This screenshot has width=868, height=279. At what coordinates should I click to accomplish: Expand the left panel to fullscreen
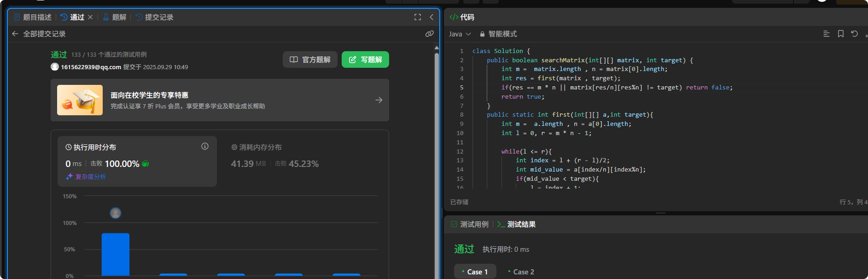pos(418,17)
